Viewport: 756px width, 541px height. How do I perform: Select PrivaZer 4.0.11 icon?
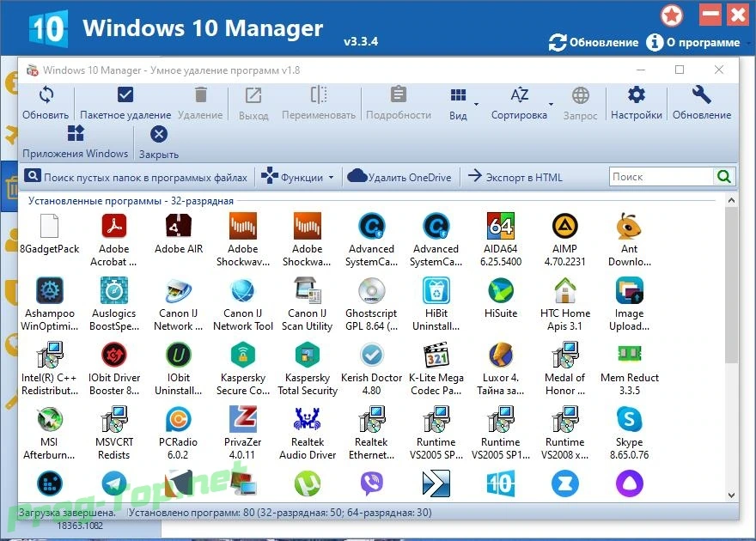pos(243,419)
